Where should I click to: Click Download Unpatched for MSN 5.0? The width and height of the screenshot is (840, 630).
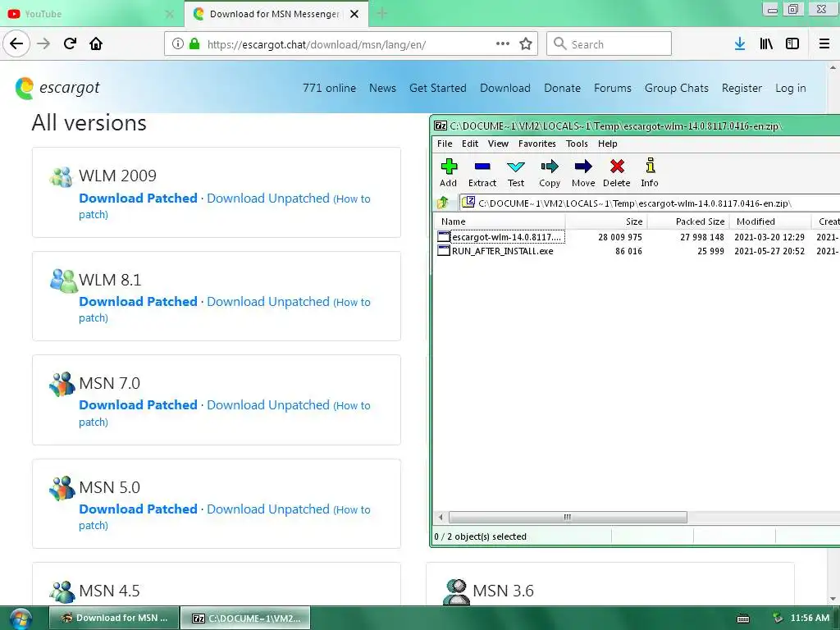tap(268, 509)
